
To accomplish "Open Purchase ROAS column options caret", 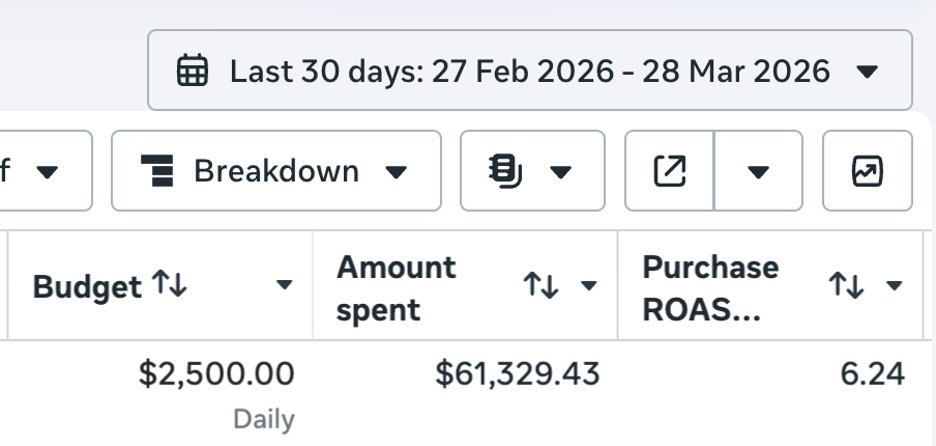I will 894,286.
